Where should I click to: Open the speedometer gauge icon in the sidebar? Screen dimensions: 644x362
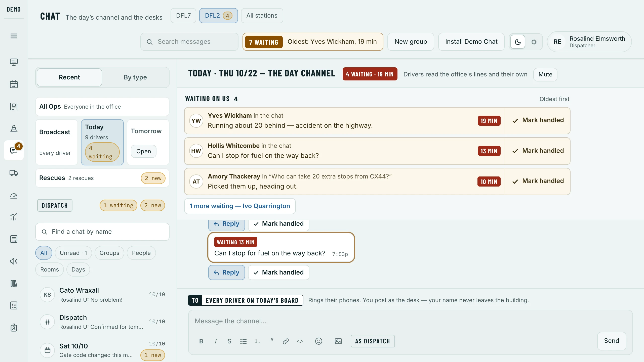coord(14,196)
